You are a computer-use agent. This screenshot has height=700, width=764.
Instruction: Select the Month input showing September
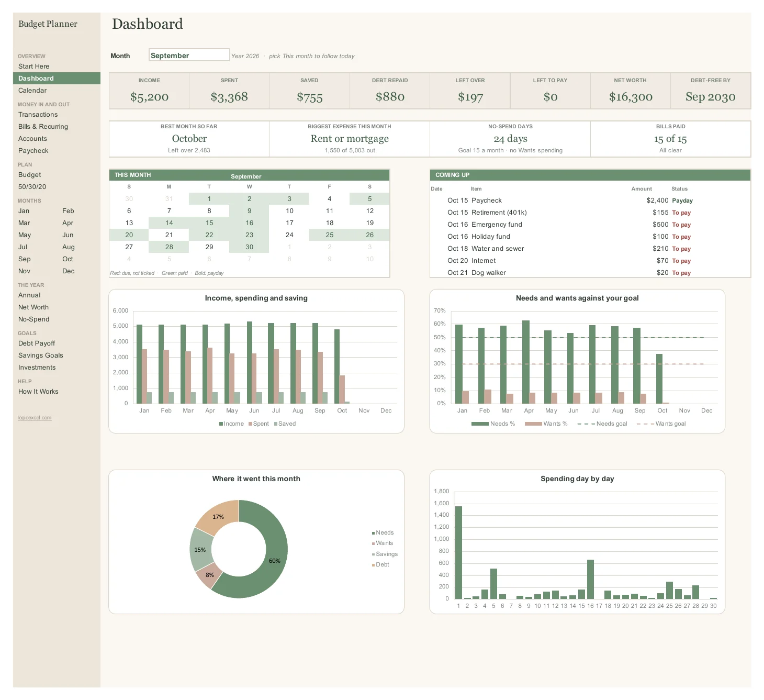click(x=189, y=55)
